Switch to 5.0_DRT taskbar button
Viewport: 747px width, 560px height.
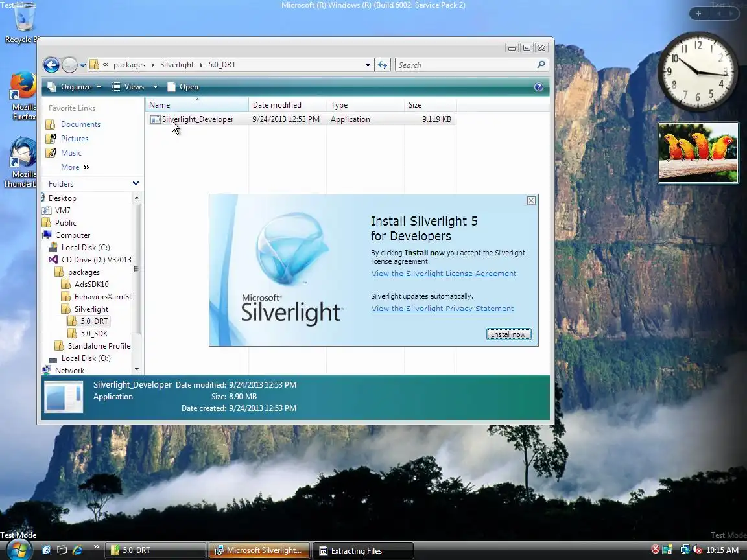(156, 550)
